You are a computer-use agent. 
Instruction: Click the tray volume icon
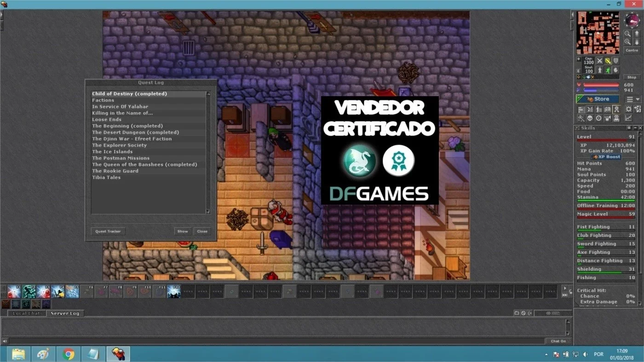(585, 354)
